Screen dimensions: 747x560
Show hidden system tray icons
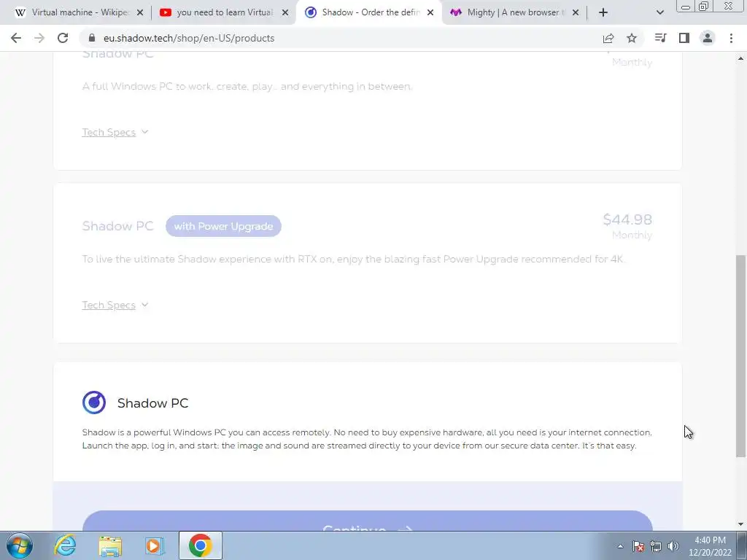click(x=620, y=546)
